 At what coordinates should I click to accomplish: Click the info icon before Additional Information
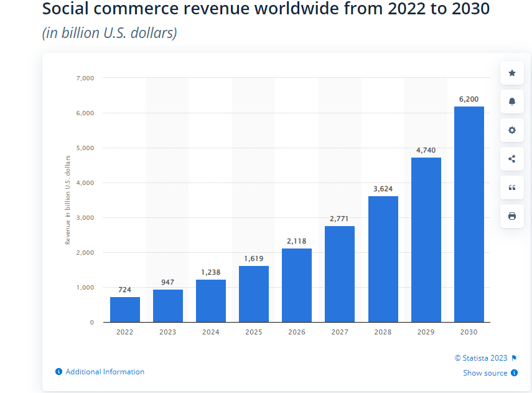[58, 372]
